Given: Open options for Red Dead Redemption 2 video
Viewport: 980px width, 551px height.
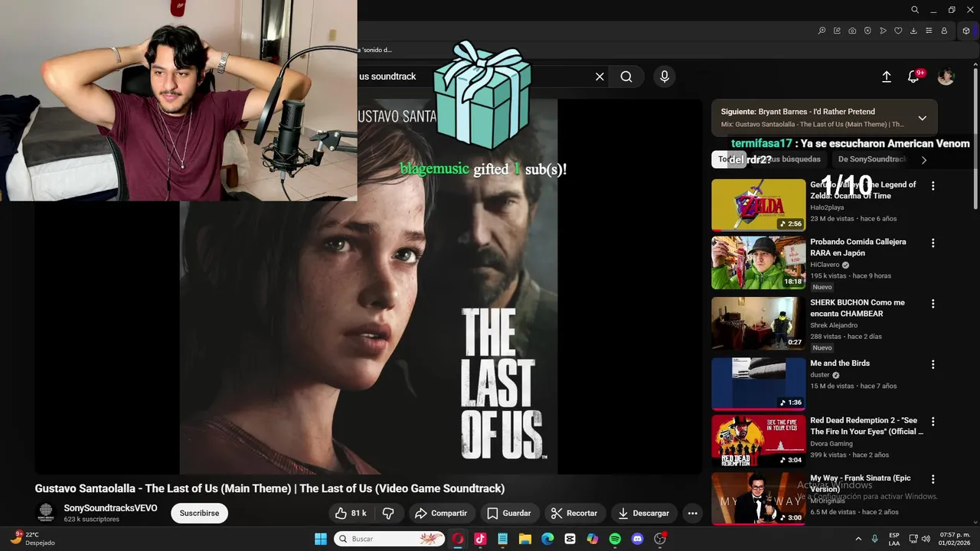Looking at the screenshot, I should (x=933, y=422).
